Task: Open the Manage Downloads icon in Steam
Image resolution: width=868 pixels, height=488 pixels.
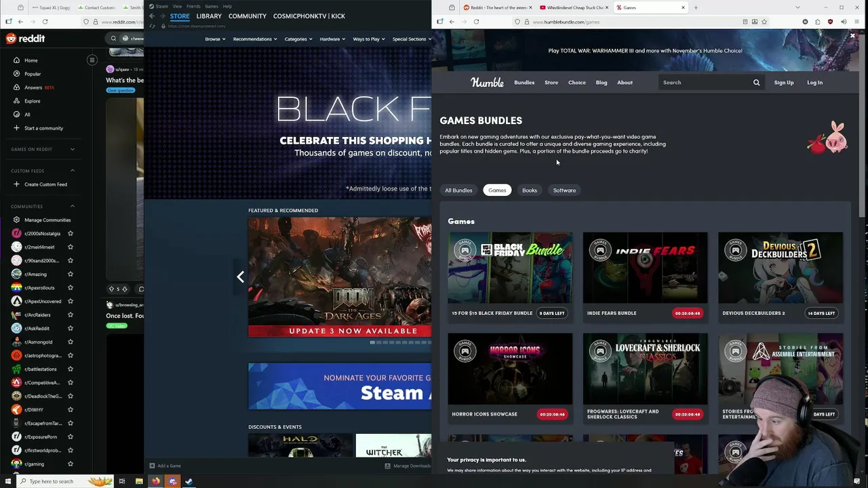Action: tap(387, 466)
